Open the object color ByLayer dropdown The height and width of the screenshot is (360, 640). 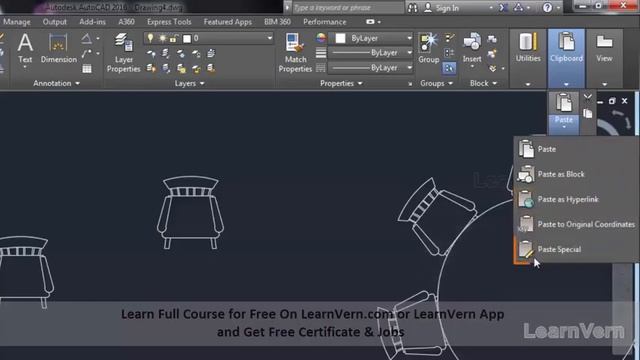pyautogui.click(x=409, y=38)
